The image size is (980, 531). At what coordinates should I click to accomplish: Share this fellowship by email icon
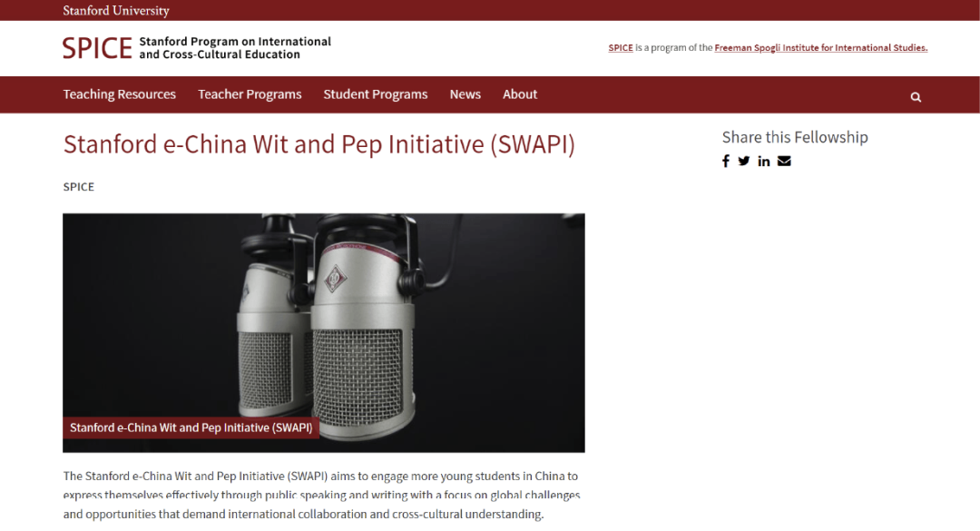pyautogui.click(x=784, y=162)
